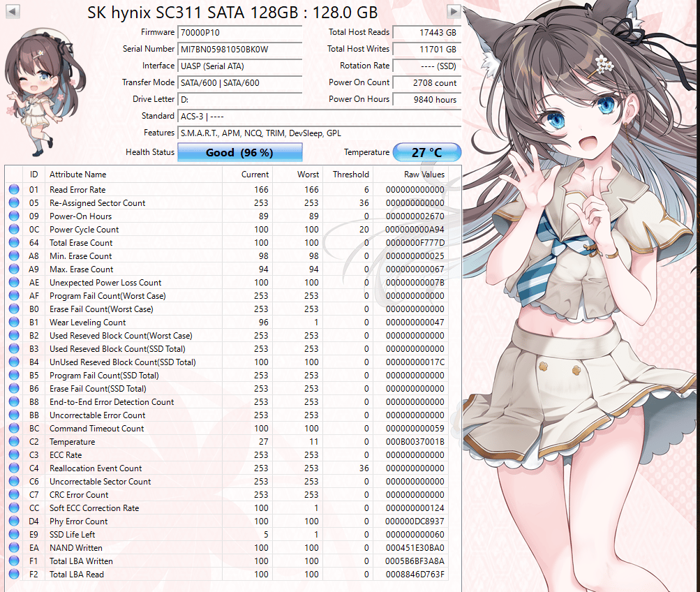This screenshot has height=592, width=700.
Task: Click status orb for Phy Error Count
Action: coord(14,521)
